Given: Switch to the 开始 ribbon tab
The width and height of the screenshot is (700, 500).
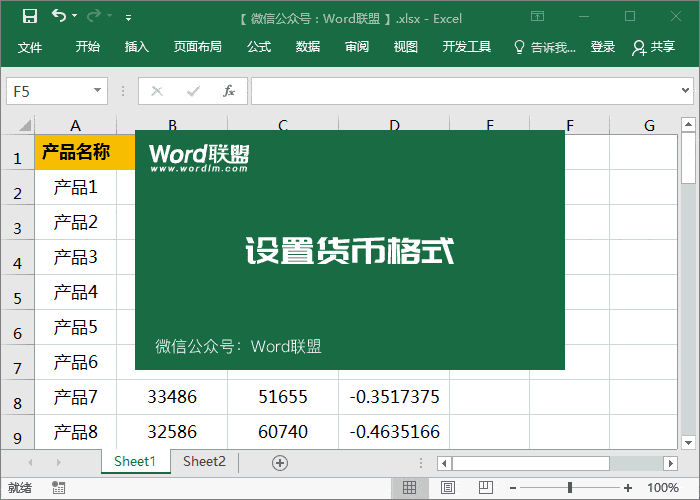Looking at the screenshot, I should point(88,46).
